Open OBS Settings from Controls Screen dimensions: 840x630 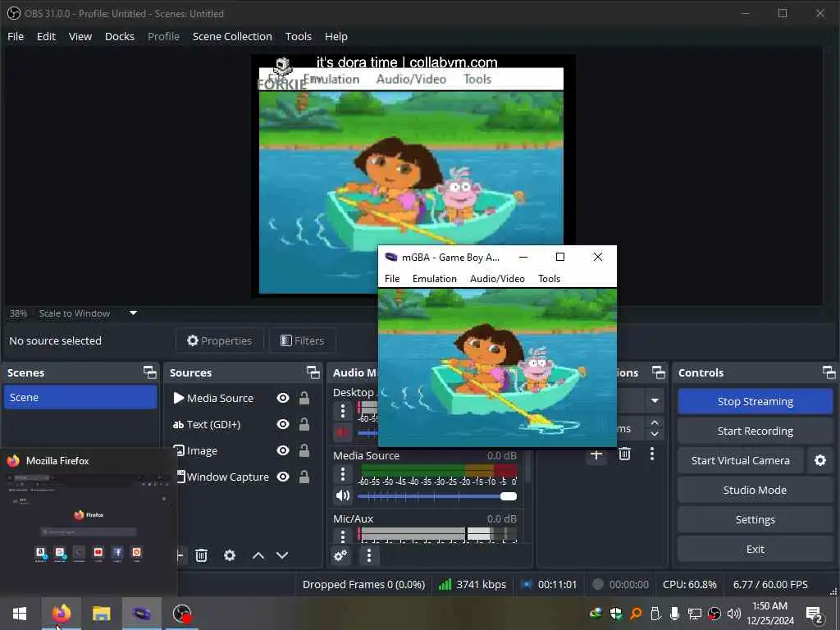(755, 519)
